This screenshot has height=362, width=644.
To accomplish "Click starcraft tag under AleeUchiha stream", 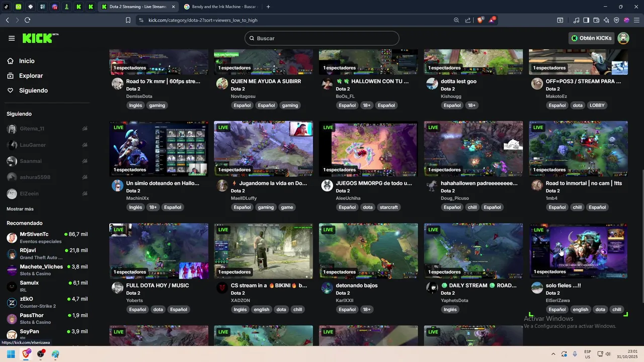I will 388,207.
